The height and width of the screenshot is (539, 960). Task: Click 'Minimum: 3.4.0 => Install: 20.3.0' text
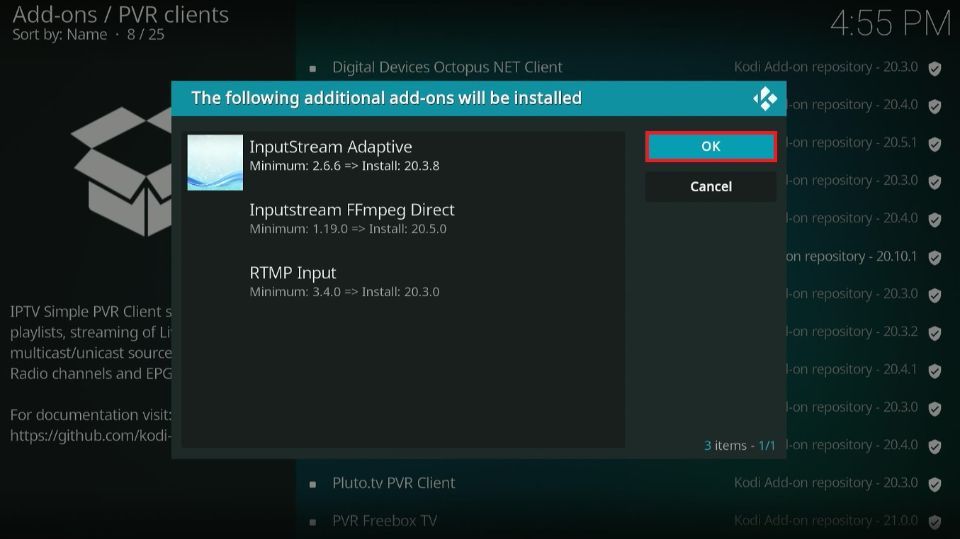click(x=344, y=292)
